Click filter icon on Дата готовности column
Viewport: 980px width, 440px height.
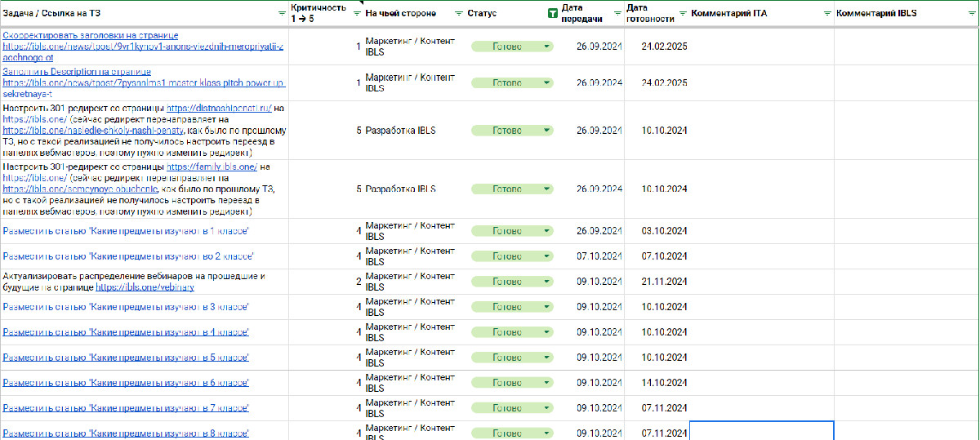(x=683, y=14)
